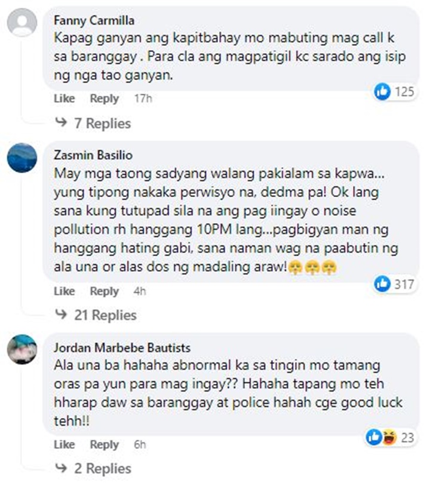The height and width of the screenshot is (486, 448).
Task: View the 125 like reactions on Fanny's comment
Action: (x=394, y=91)
